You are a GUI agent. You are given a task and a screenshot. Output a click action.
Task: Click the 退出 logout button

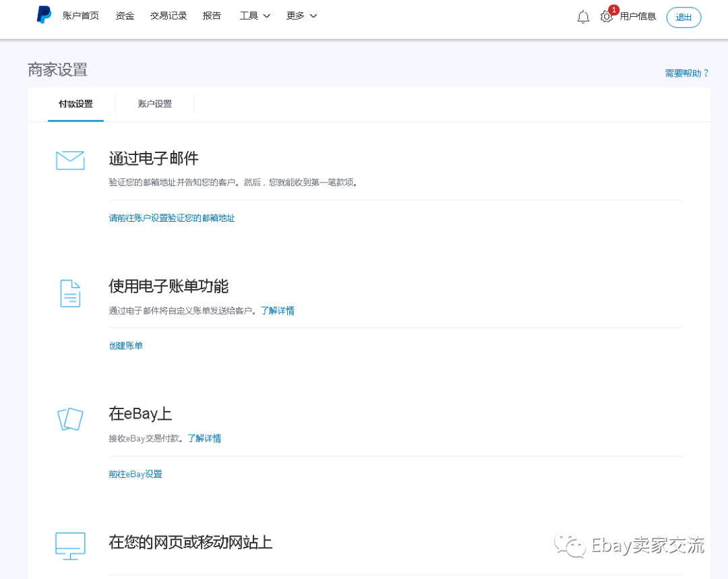(684, 18)
